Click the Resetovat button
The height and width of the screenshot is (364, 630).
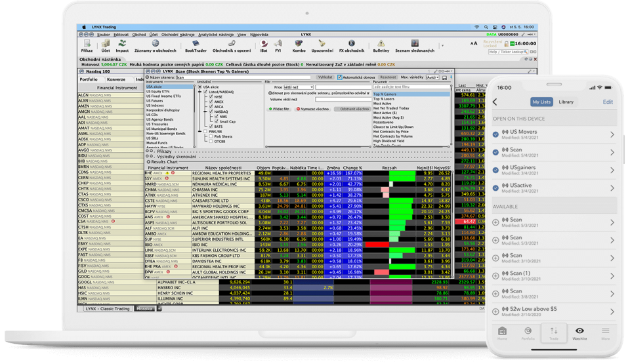(388, 77)
